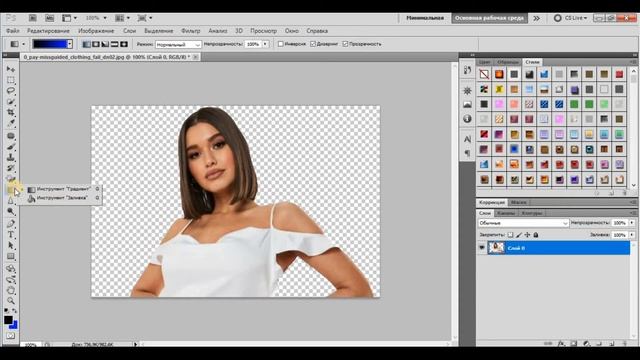Uncheck the Прозрачность checkbox
The image size is (640, 360).
coord(345,44)
